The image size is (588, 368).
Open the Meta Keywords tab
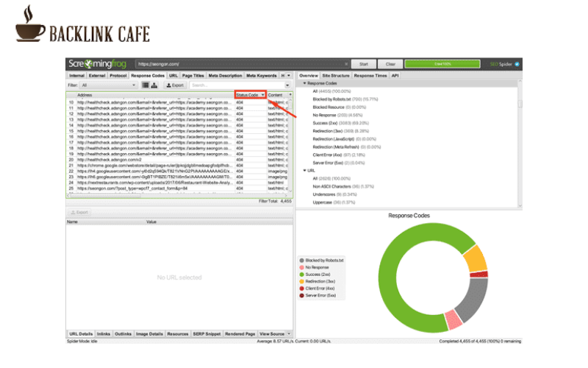[x=262, y=76]
